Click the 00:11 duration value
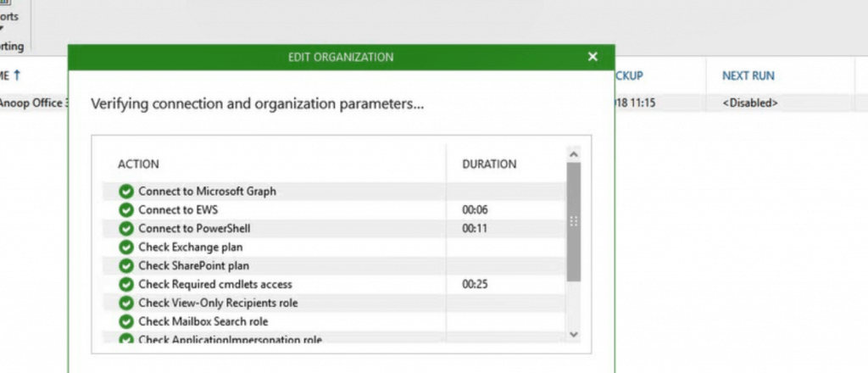 coord(475,229)
